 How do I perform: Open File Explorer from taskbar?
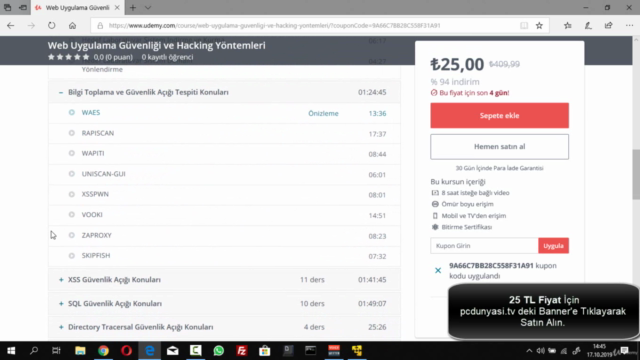point(80,351)
